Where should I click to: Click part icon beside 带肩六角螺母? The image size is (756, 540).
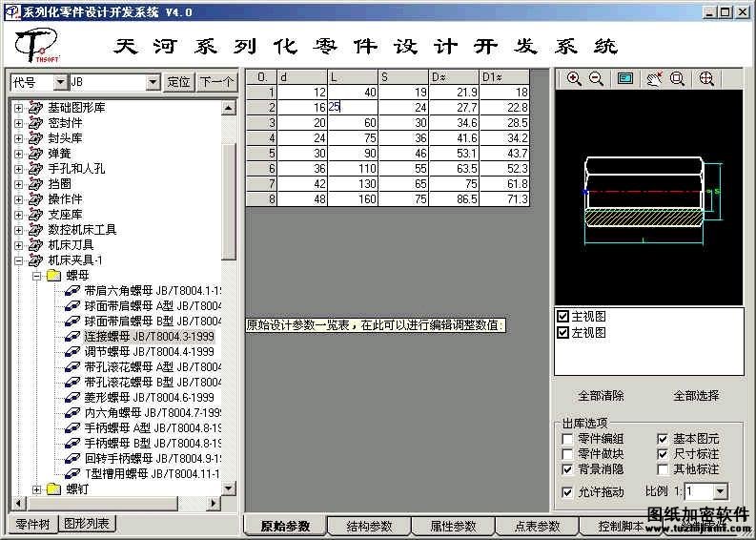click(72, 291)
